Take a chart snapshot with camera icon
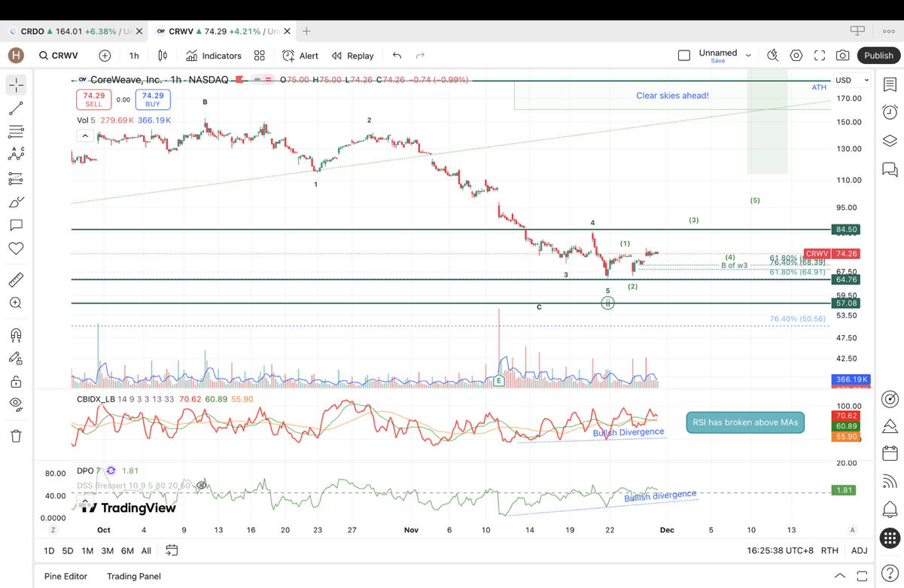This screenshot has height=588, width=904. coord(843,56)
